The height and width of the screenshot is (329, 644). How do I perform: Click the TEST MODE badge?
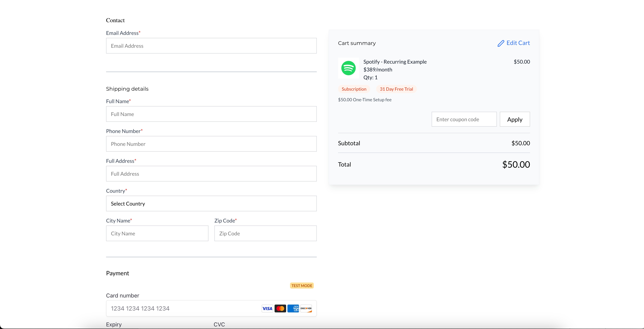tap(302, 286)
